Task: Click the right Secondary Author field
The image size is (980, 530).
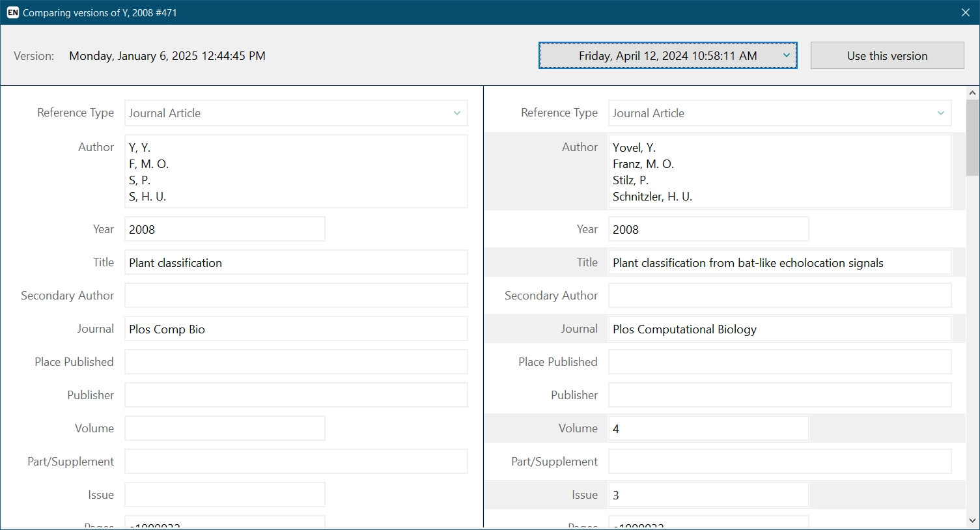Action: 780,296
